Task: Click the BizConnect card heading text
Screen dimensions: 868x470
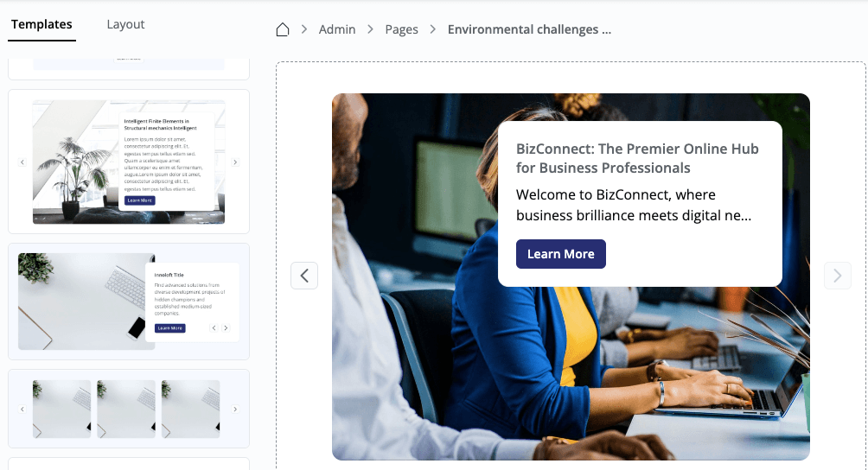Action: (x=637, y=158)
